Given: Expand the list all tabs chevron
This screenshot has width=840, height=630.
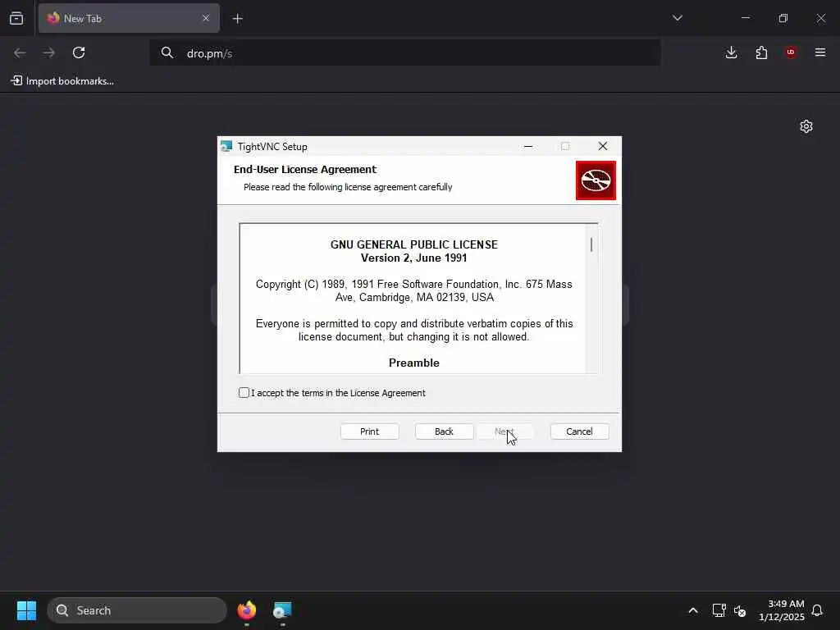Looking at the screenshot, I should click(678, 18).
